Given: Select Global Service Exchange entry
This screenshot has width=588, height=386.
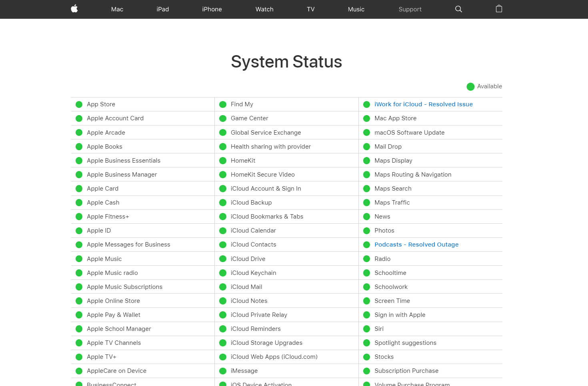Looking at the screenshot, I should tap(266, 133).
